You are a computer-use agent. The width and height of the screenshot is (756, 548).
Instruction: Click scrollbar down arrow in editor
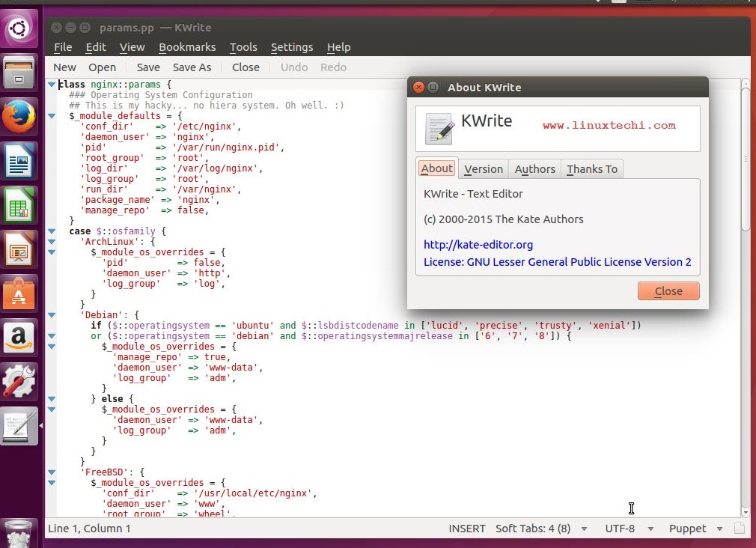(746, 513)
